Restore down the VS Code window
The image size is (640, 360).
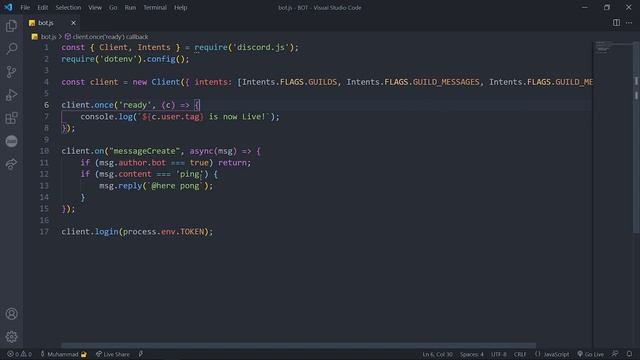607,7
